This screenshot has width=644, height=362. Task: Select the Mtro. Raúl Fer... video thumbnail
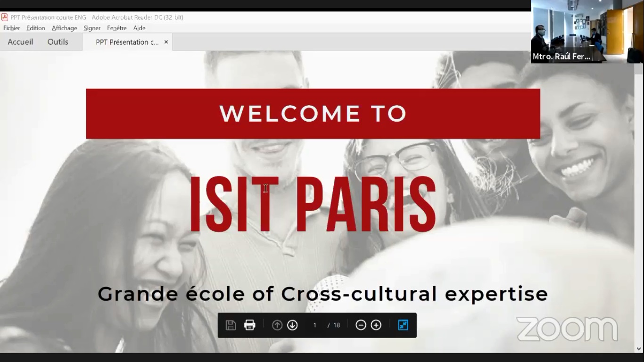point(587,32)
